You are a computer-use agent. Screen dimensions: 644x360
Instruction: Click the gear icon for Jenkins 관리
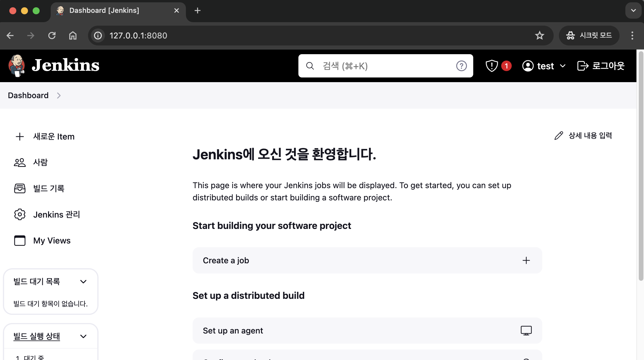20,215
